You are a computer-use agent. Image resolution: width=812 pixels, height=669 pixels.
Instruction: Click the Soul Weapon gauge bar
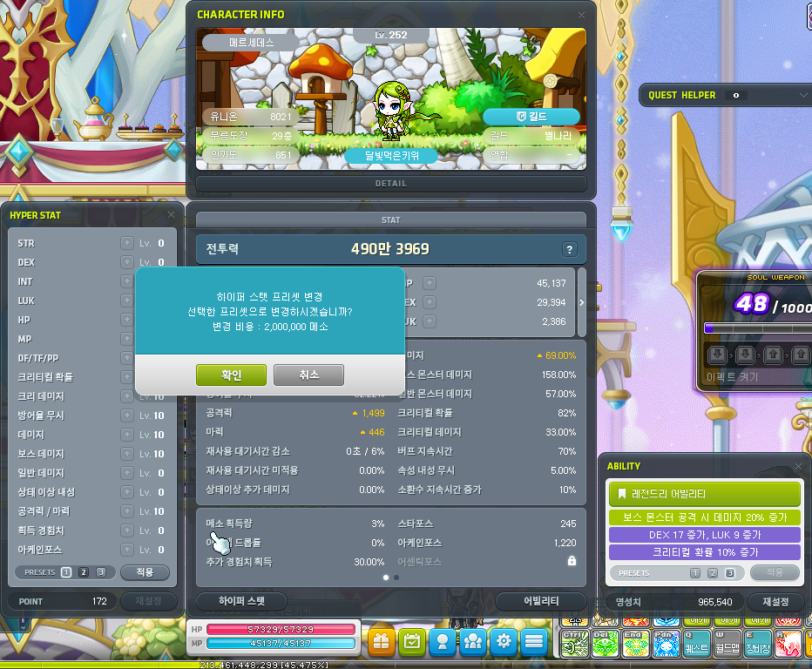(x=758, y=328)
